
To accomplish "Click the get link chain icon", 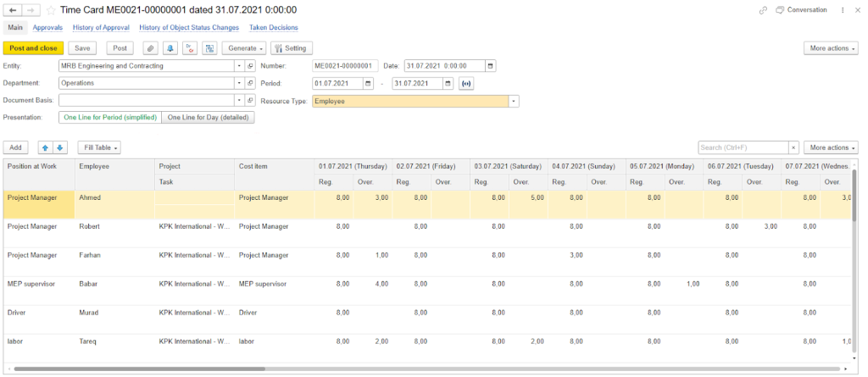I will (764, 10).
